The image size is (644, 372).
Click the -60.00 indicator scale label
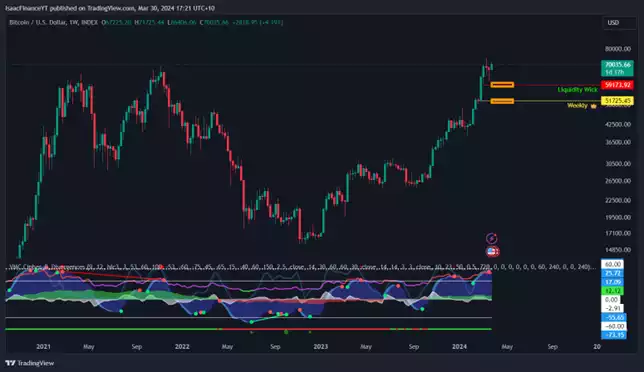click(x=614, y=326)
